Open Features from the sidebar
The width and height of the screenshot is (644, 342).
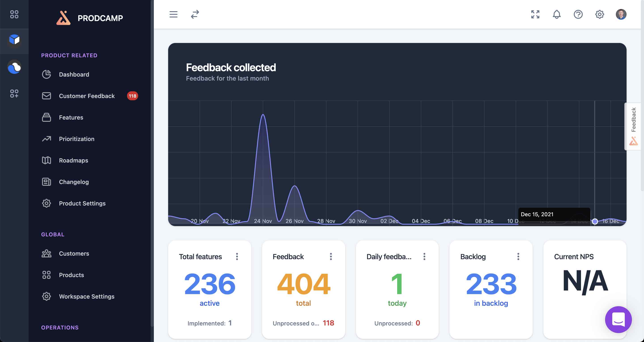coord(71,117)
